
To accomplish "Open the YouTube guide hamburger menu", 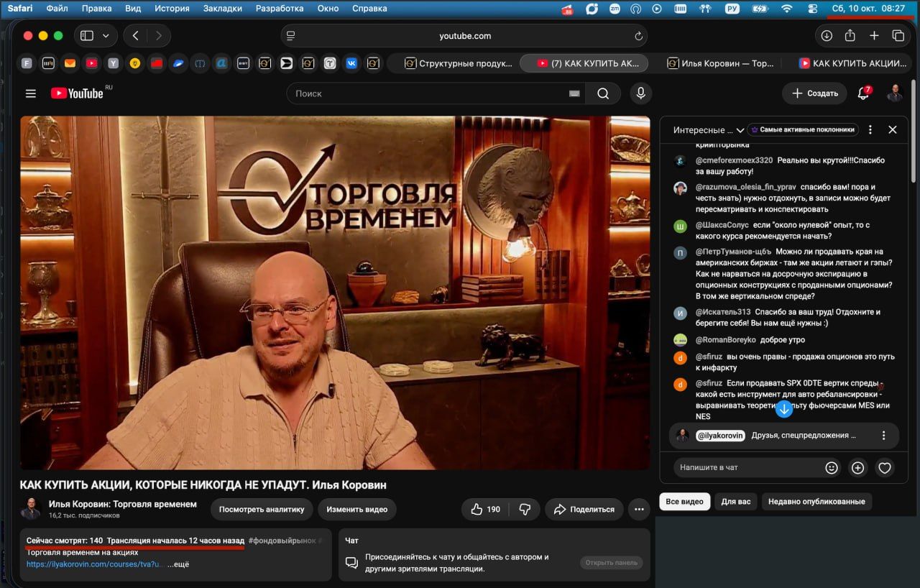I will [x=30, y=93].
